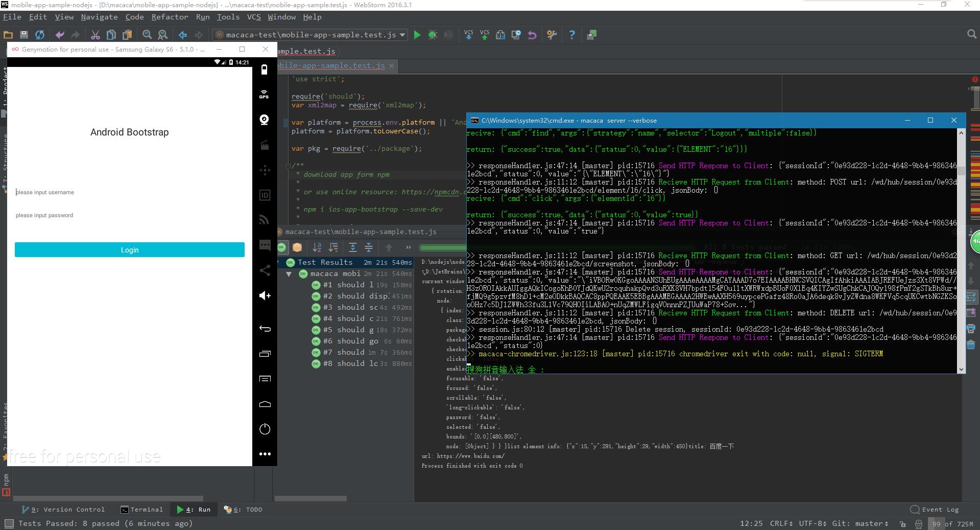
Task: Open the File menu
Action: (x=12, y=17)
